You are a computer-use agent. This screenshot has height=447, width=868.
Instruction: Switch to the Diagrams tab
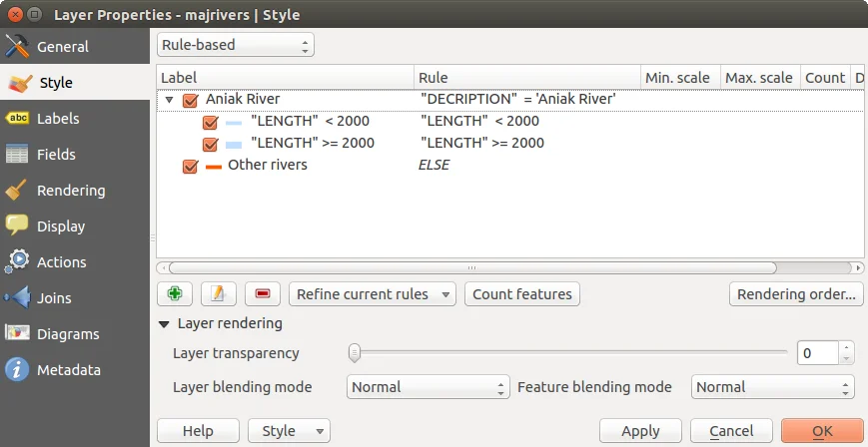coord(68,334)
